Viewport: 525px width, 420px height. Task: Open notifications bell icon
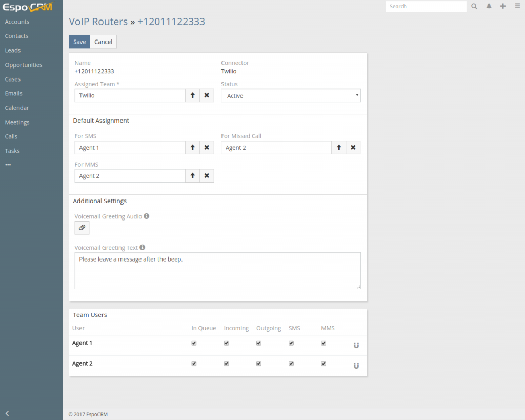coord(489,6)
